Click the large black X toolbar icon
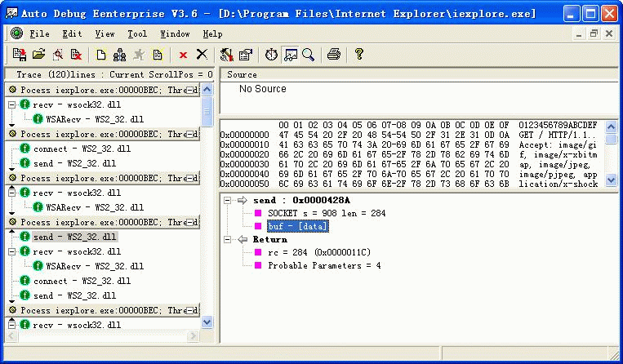This screenshot has height=364, width=623. tap(202, 54)
